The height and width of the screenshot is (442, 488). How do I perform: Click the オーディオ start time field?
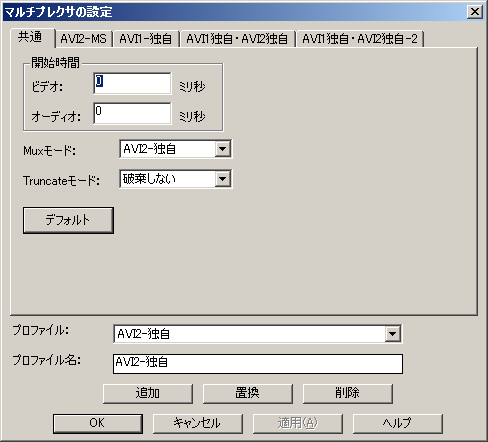click(132, 113)
